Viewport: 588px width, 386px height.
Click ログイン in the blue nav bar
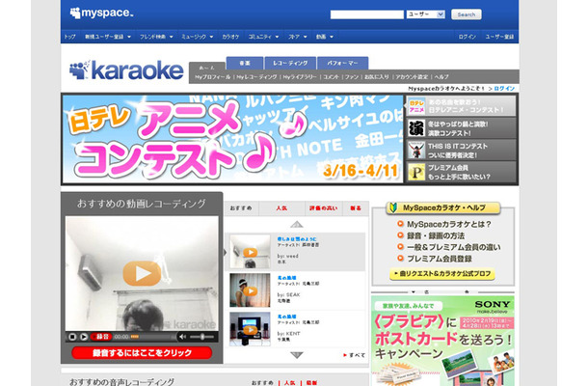point(467,37)
